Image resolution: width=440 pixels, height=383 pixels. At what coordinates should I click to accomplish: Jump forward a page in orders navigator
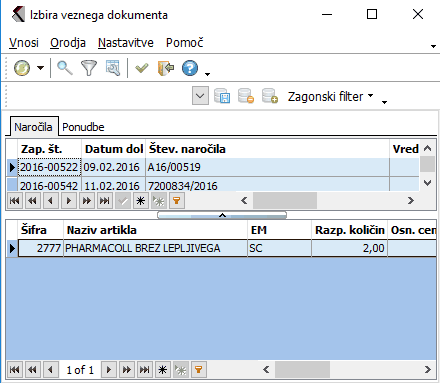click(86, 201)
